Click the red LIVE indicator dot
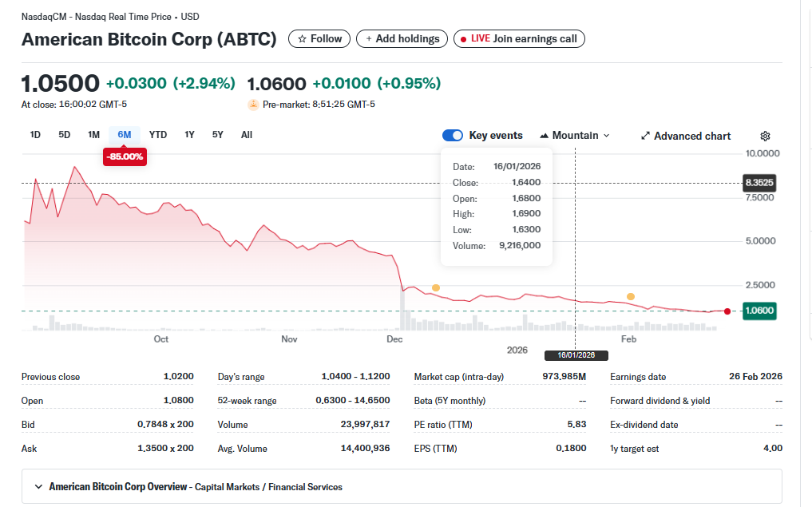The height and width of the screenshot is (507, 812). click(464, 38)
